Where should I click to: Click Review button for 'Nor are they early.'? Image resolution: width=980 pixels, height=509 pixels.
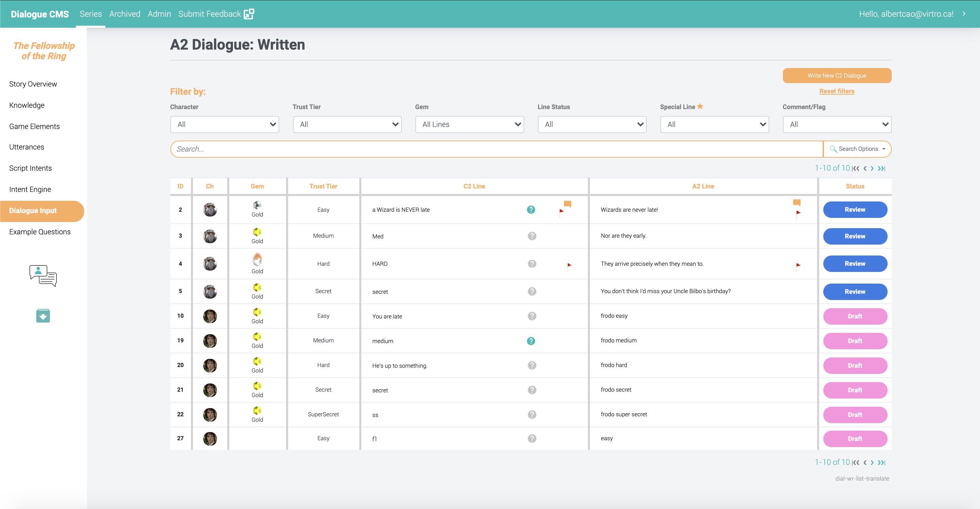(855, 236)
